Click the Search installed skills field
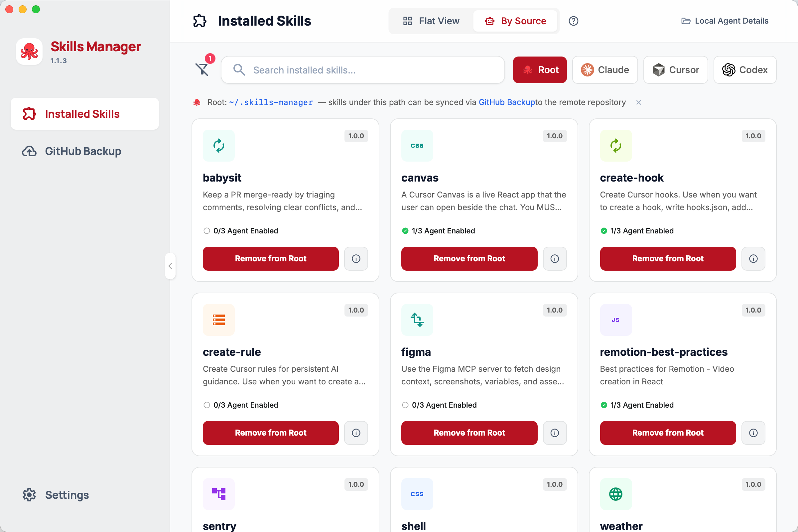 363,70
